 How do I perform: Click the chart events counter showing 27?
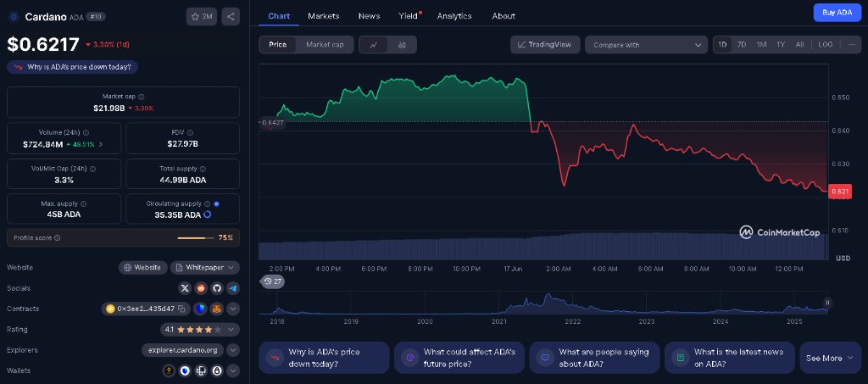point(272,281)
